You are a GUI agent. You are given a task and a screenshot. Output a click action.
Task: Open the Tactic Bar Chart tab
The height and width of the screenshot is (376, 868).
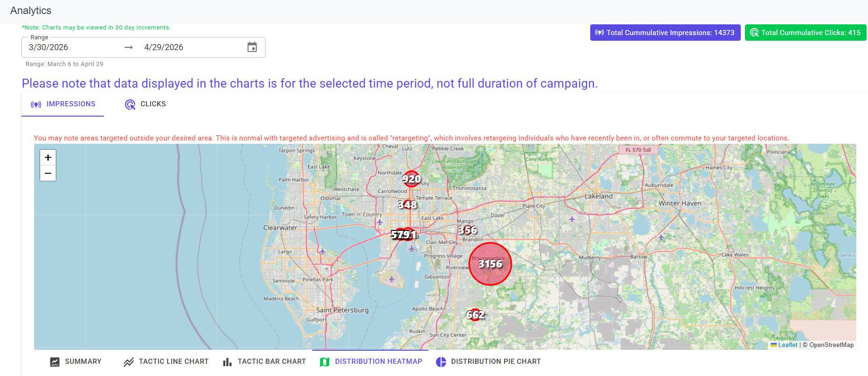click(264, 361)
